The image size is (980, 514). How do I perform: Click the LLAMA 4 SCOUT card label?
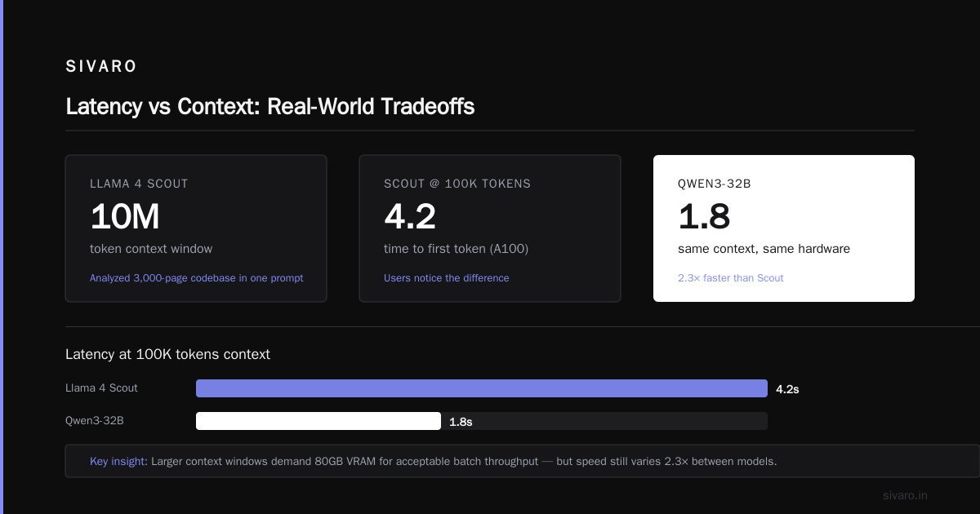click(139, 184)
